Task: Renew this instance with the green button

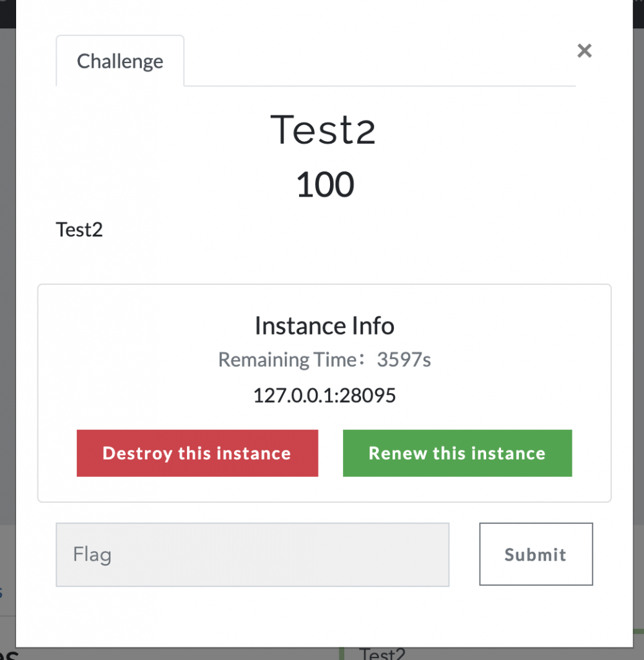Action: coord(457,453)
